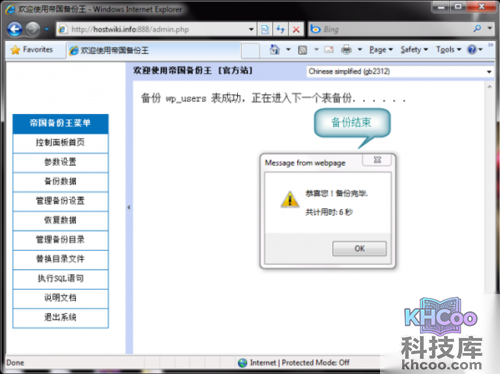The width and height of the screenshot is (500, 374).
Task: Expand the toolbar overflow chevron
Action: (490, 45)
